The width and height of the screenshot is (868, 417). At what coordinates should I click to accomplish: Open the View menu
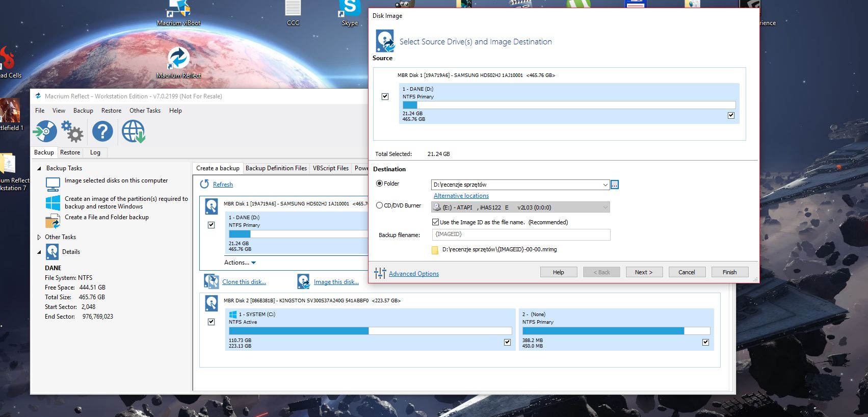click(x=59, y=111)
